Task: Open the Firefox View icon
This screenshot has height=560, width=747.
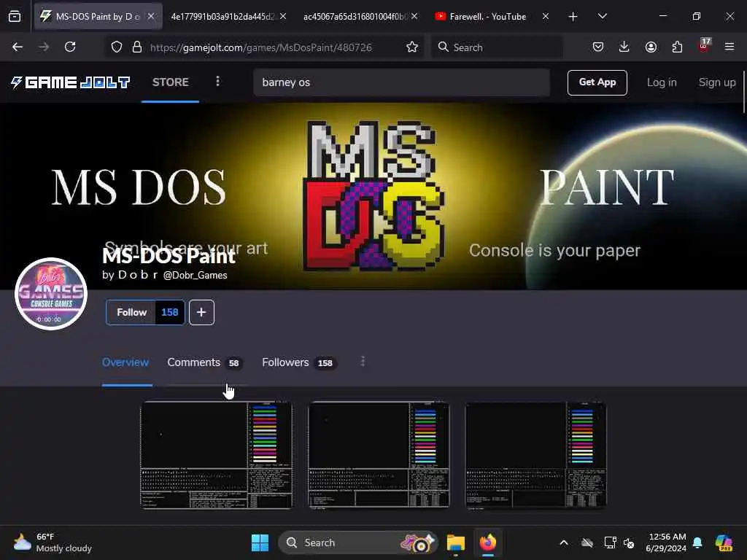Action: tap(15, 17)
